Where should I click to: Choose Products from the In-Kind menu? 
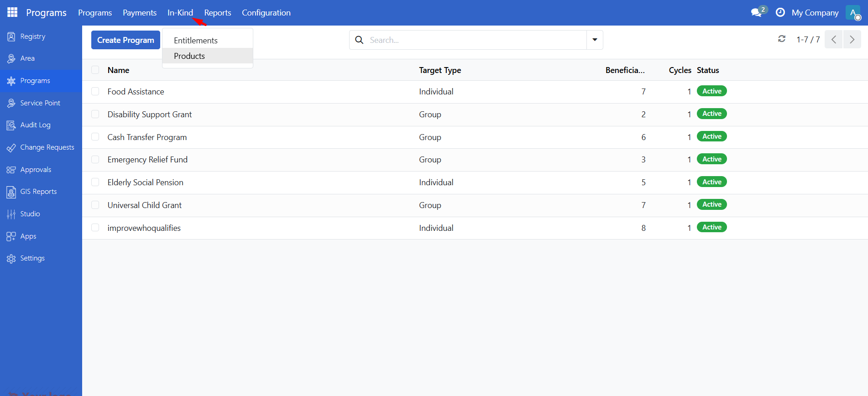(x=189, y=56)
